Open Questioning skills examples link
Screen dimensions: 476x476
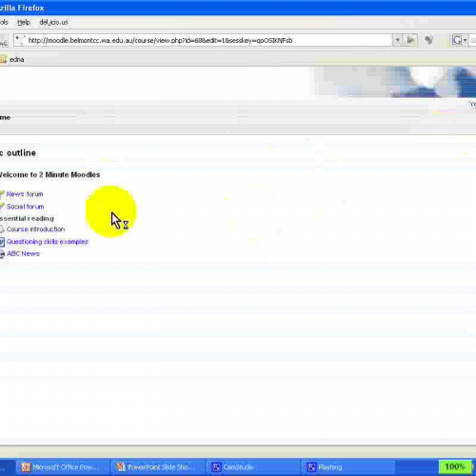point(48,242)
